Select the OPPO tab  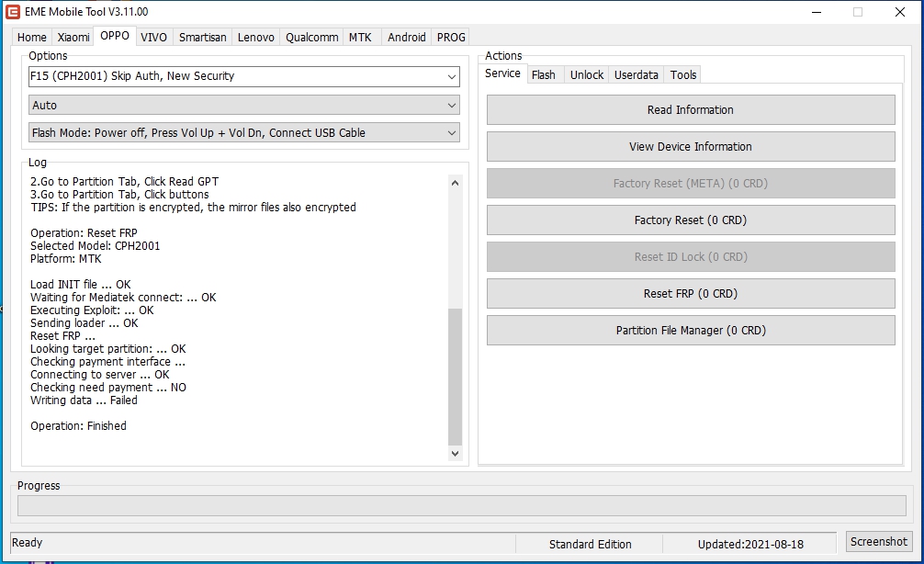[x=114, y=35]
